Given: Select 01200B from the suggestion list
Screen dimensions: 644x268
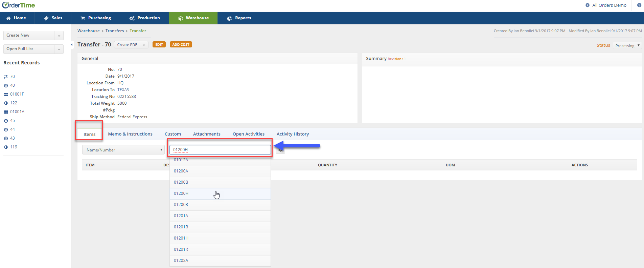Looking at the screenshot, I should click(220, 183).
